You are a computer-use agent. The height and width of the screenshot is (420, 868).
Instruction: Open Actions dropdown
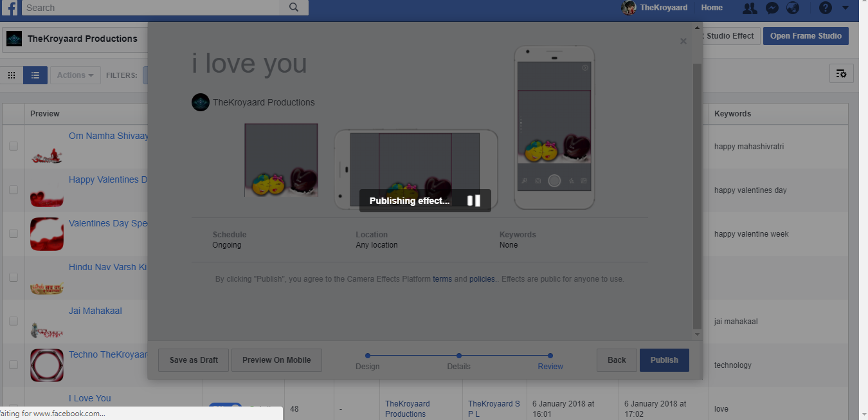[75, 75]
